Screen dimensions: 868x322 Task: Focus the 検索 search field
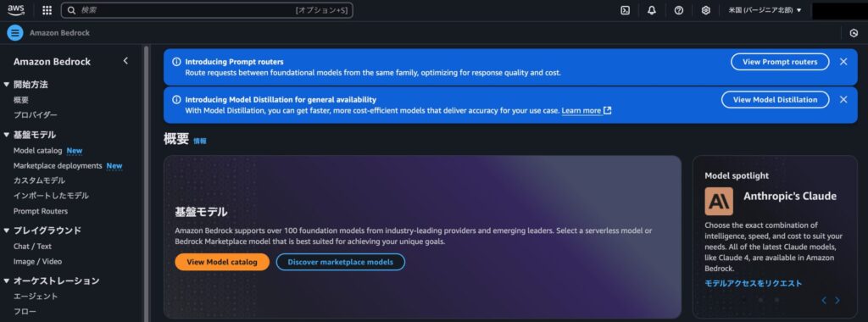[207, 10]
